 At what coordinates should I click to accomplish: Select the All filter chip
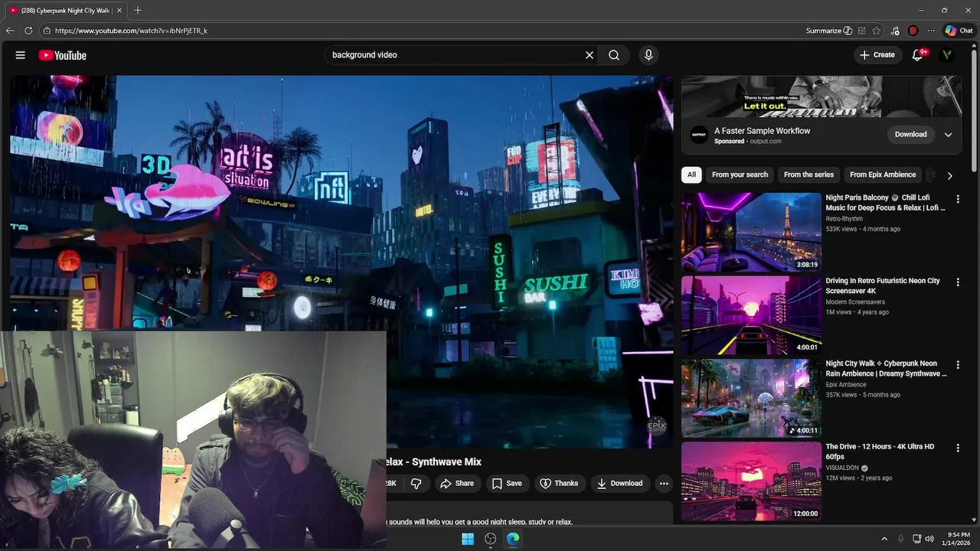click(x=691, y=174)
